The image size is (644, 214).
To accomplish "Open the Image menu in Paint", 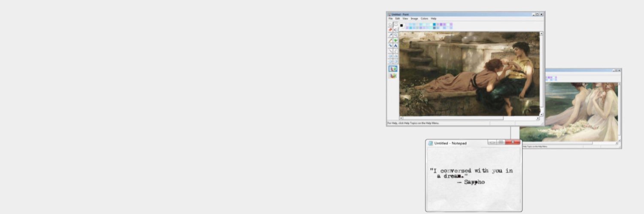I will pyautogui.click(x=414, y=18).
